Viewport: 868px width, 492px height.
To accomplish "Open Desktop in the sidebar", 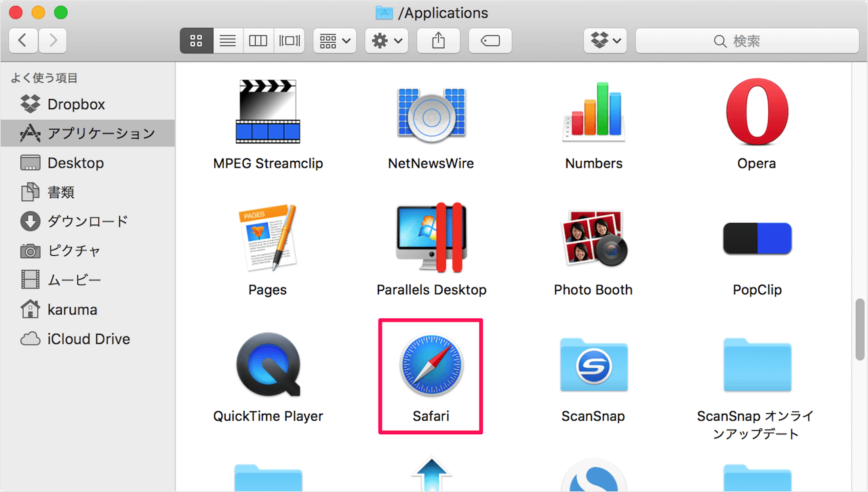I will (87, 163).
